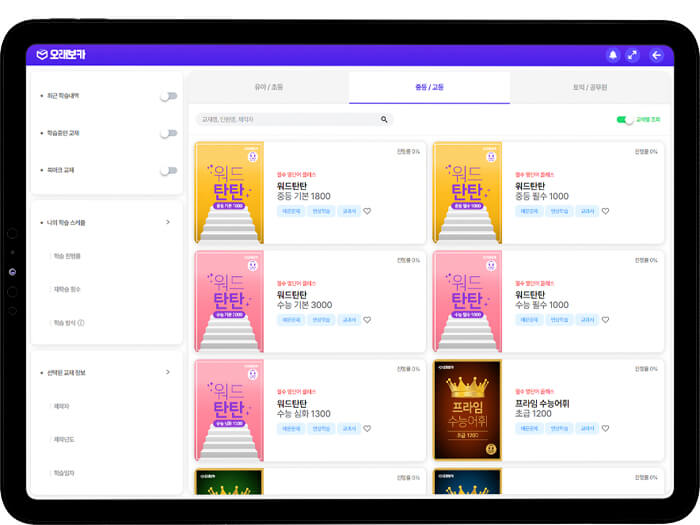This screenshot has height=525, width=700.
Task: Click the 나의 학습 스케줄 heading
Action: [66, 222]
